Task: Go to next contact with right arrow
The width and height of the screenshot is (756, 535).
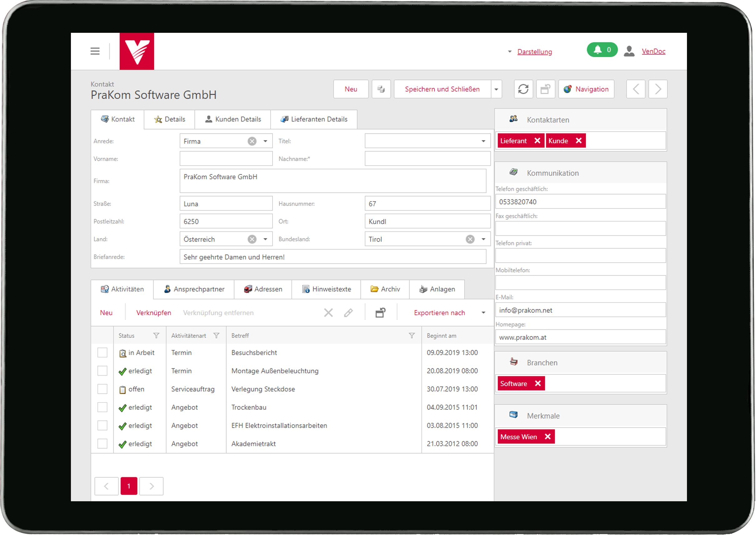Action: [x=658, y=89]
